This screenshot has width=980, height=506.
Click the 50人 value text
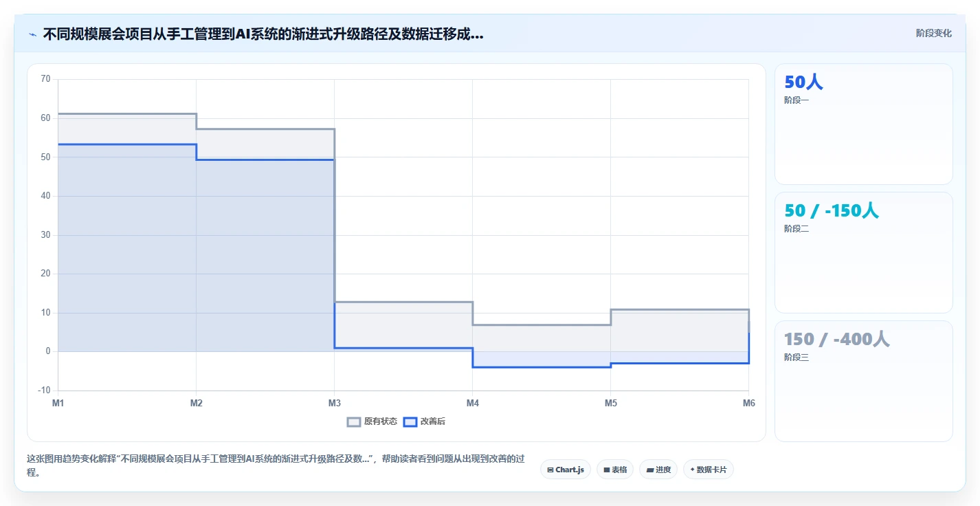pyautogui.click(x=803, y=82)
